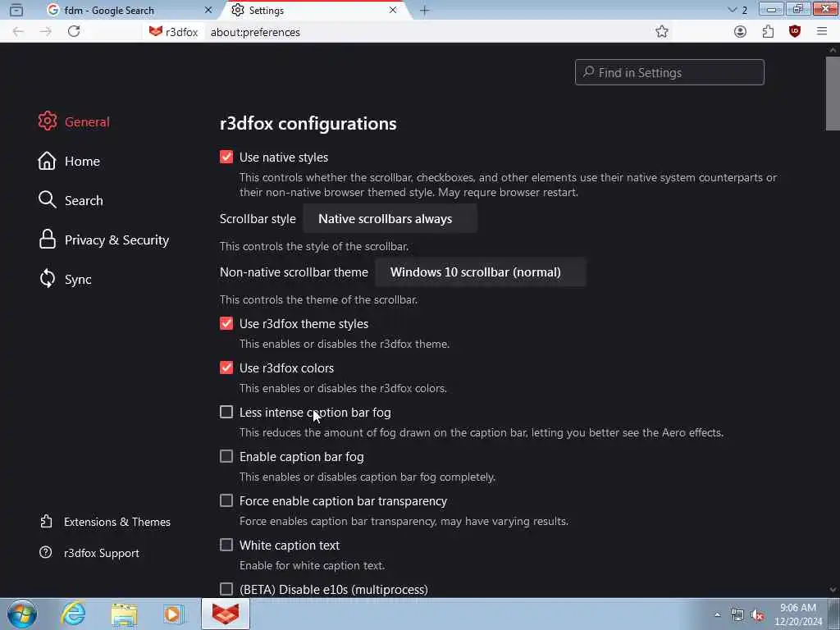
Task: Click the scrollbar down arrow
Action: click(833, 590)
